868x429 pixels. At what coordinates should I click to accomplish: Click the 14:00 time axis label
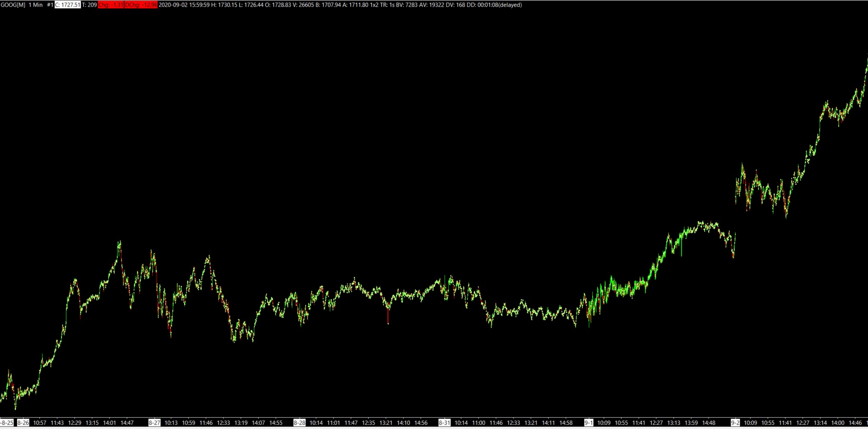(838, 423)
